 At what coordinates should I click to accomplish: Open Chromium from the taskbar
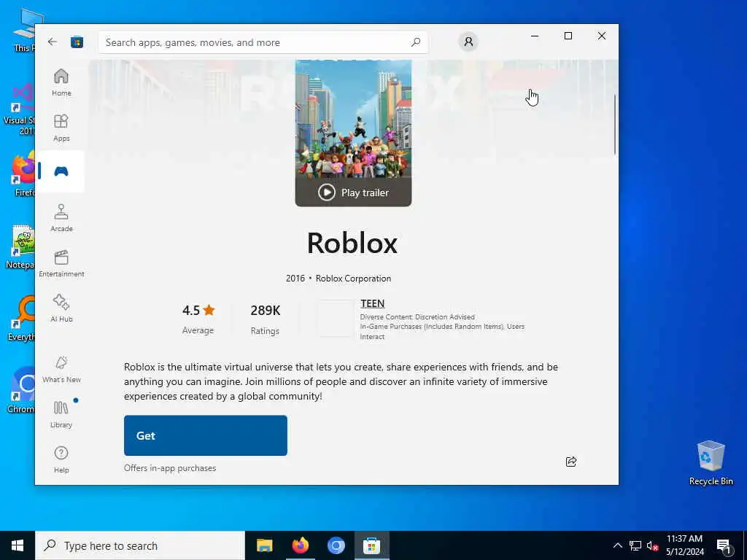point(336,545)
